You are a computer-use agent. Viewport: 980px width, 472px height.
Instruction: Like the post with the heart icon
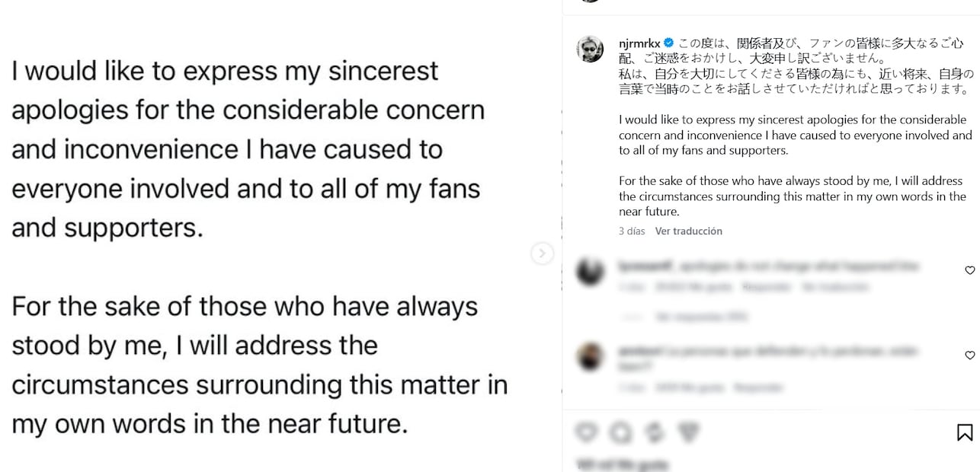(x=586, y=432)
